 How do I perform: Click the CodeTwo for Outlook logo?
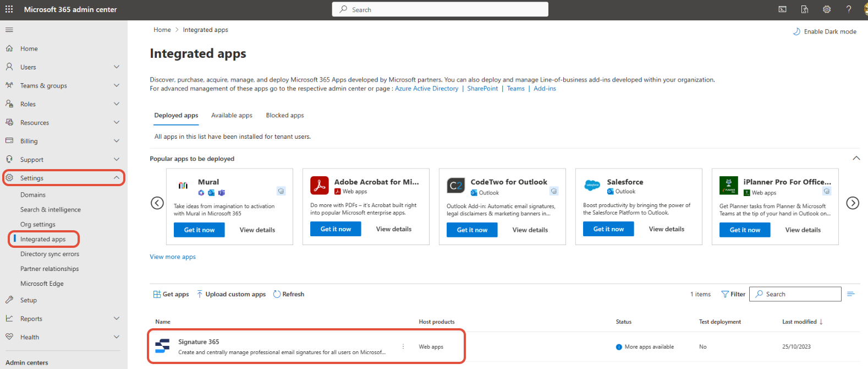(456, 186)
